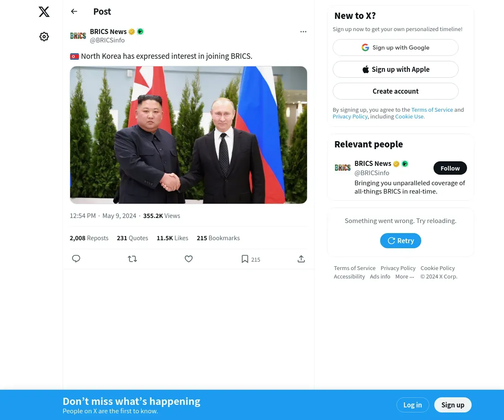
Task: Click the repost arrows icon
Action: [132, 259]
